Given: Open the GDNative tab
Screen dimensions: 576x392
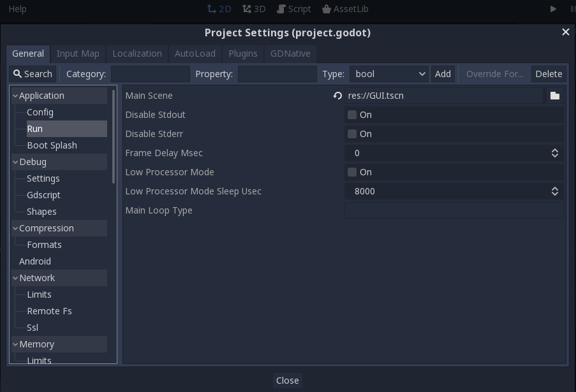Looking at the screenshot, I should [x=290, y=54].
